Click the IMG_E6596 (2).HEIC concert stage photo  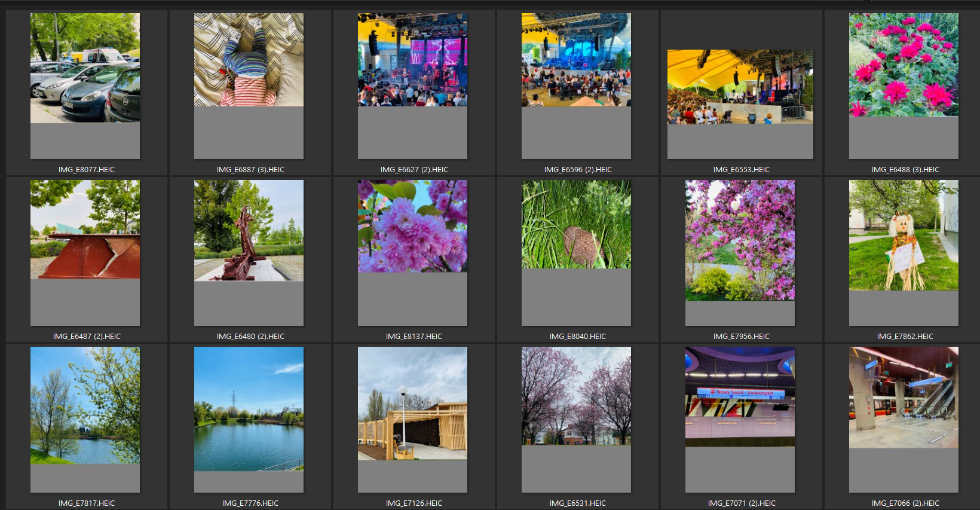coord(576,60)
